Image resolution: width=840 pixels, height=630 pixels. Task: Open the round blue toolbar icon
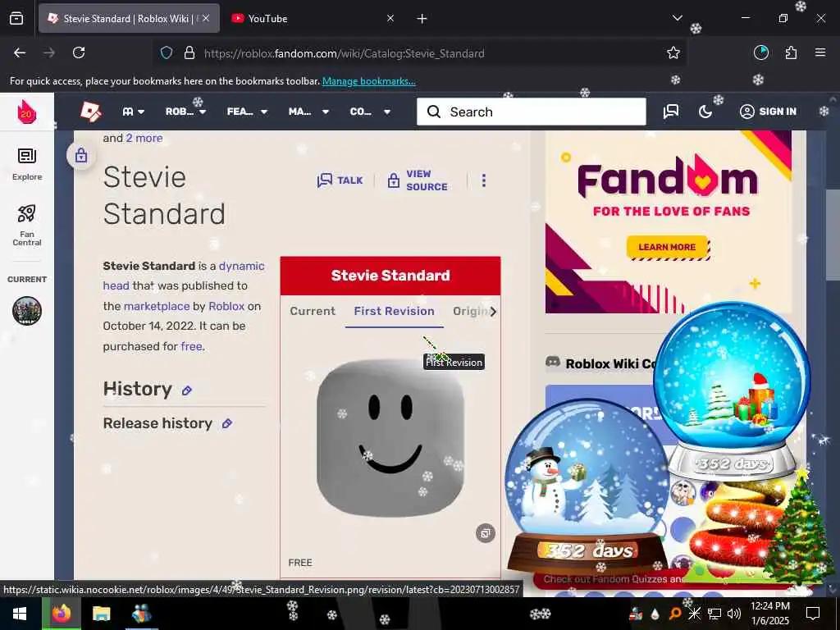pos(761,52)
